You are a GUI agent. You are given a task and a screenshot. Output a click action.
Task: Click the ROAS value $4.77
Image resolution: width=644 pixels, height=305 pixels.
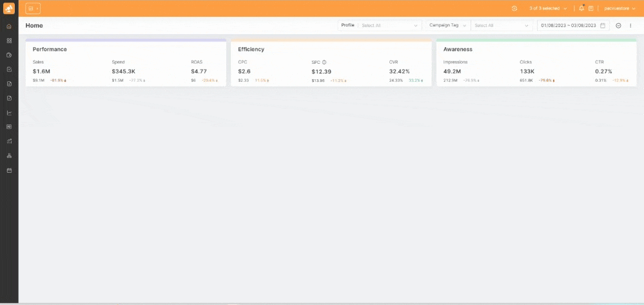(x=199, y=71)
